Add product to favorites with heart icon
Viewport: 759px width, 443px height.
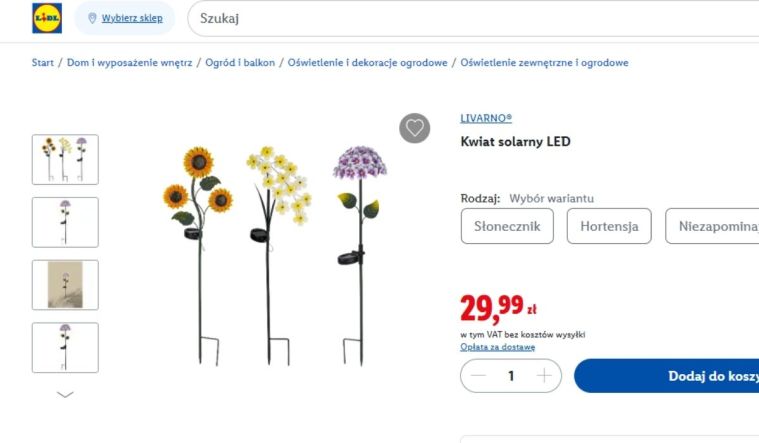tap(415, 128)
